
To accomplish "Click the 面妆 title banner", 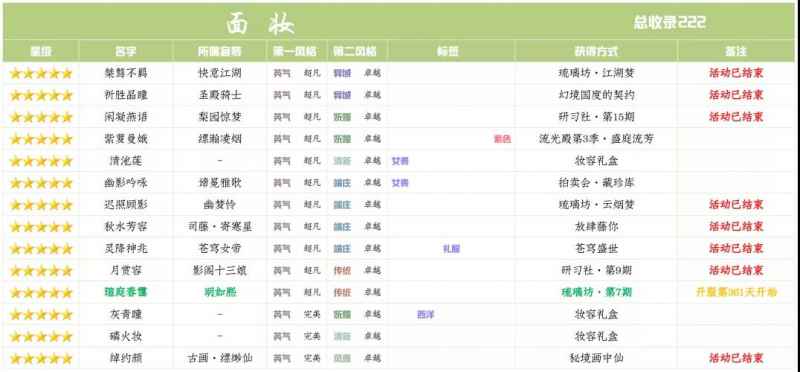I will tap(260, 23).
